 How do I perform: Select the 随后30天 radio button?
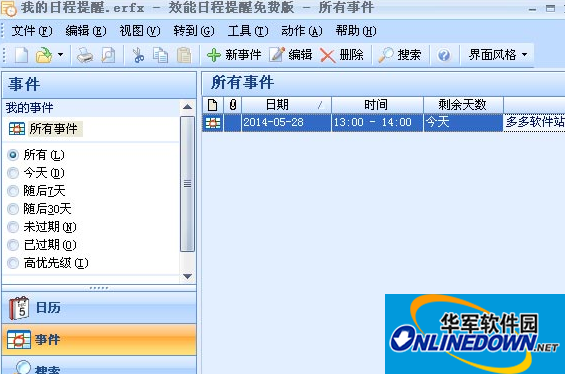[13, 209]
